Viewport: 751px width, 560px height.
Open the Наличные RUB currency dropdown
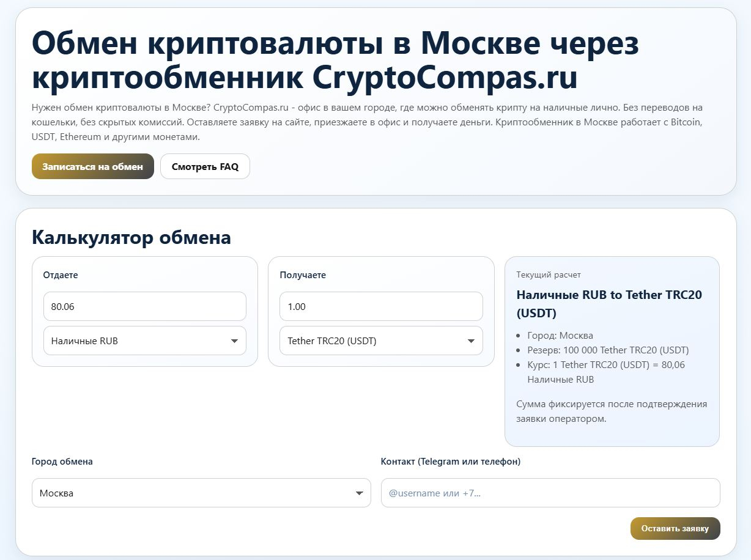[145, 341]
